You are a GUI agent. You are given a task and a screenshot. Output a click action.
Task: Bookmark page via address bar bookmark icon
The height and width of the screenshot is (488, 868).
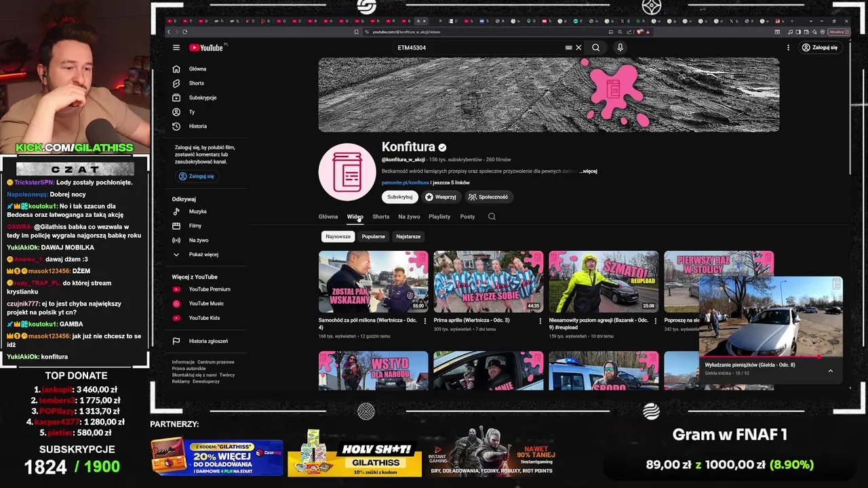coord(356,32)
